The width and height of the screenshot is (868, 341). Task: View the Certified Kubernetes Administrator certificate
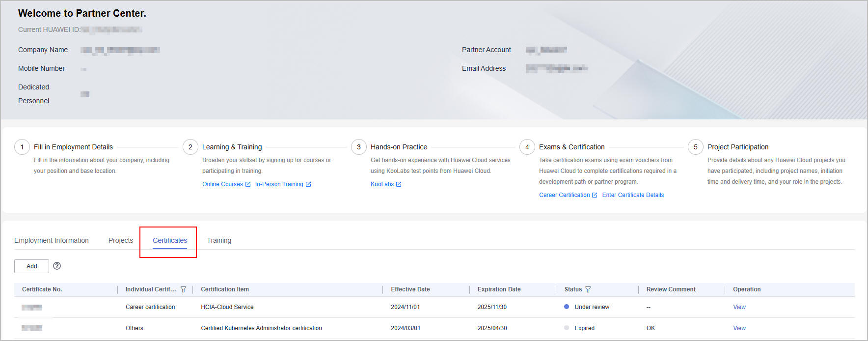coord(739,328)
